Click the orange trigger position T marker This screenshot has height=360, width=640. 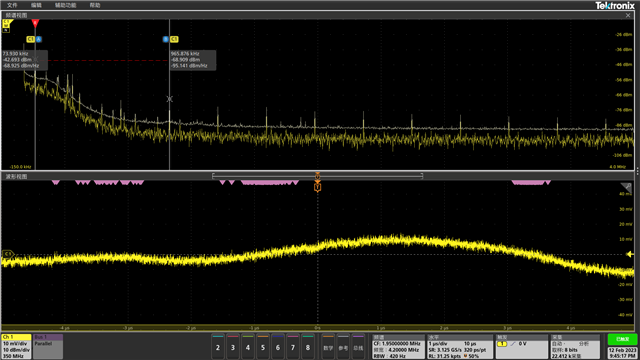(x=318, y=187)
